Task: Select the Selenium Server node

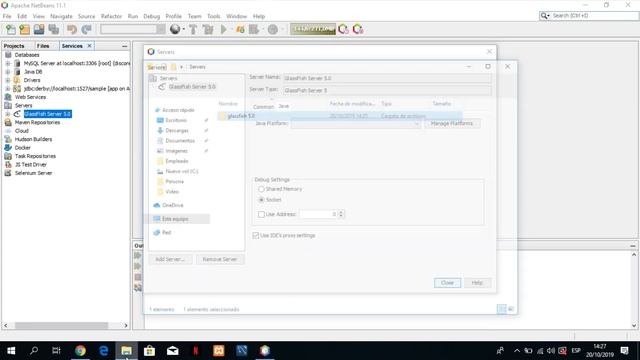Action: pos(33,173)
